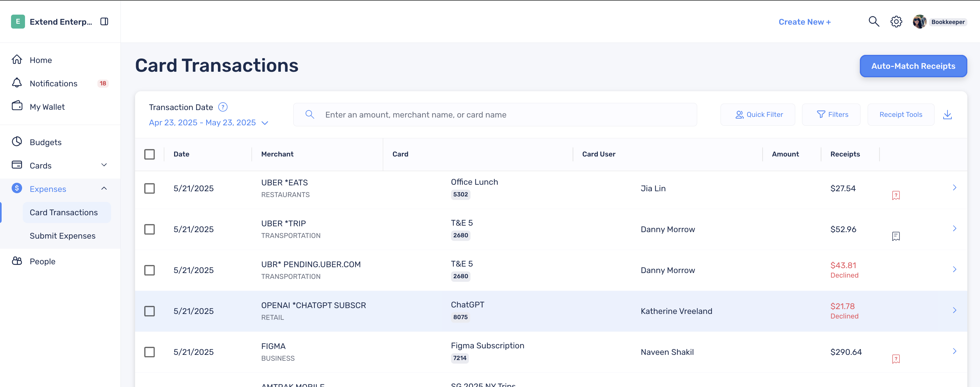Open the Filters panel
Image resolution: width=980 pixels, height=387 pixels.
(831, 115)
